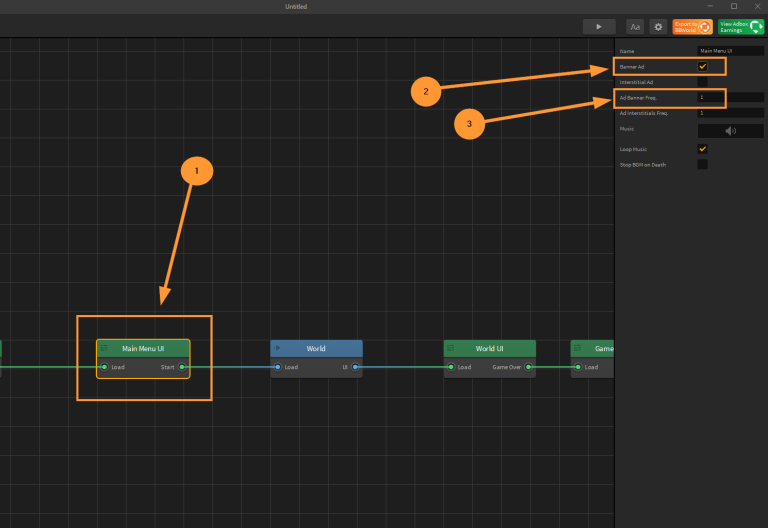Uncheck the Banner Ad checkbox
Viewport: 768px width, 528px height.
coord(702,67)
